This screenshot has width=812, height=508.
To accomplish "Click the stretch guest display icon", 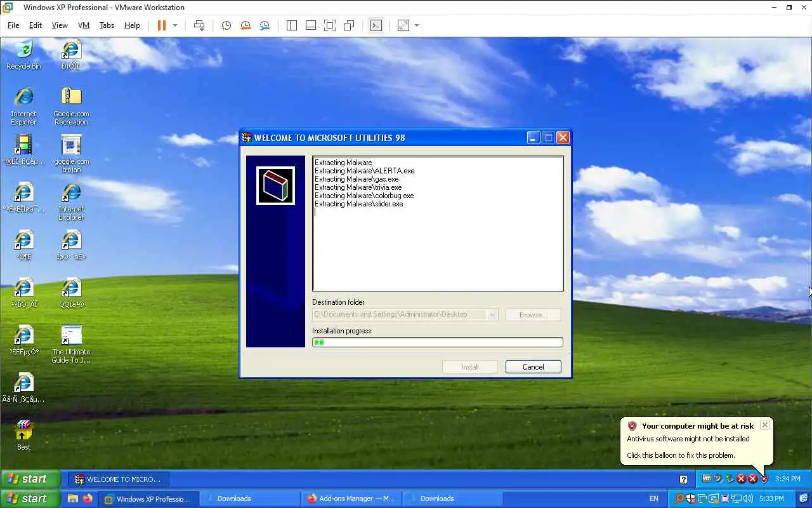I will 403,25.
